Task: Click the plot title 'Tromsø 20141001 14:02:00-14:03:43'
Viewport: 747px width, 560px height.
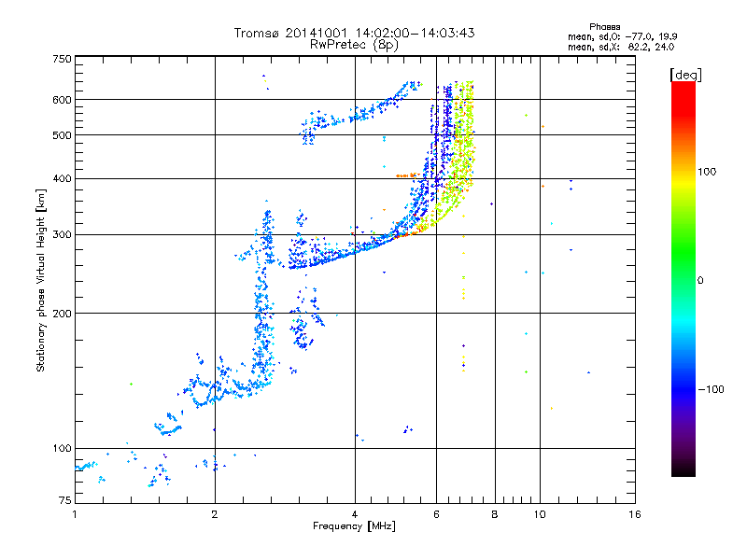Action: pos(354,33)
